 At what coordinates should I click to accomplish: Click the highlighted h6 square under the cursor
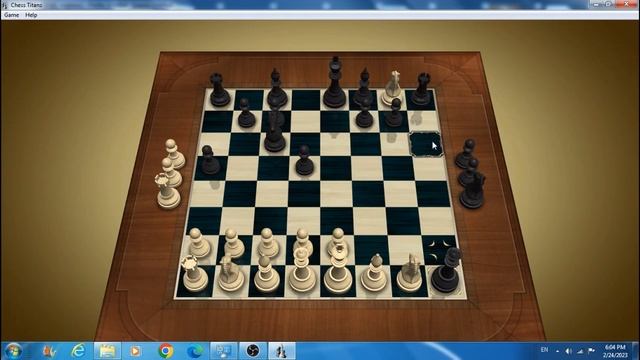pos(426,144)
